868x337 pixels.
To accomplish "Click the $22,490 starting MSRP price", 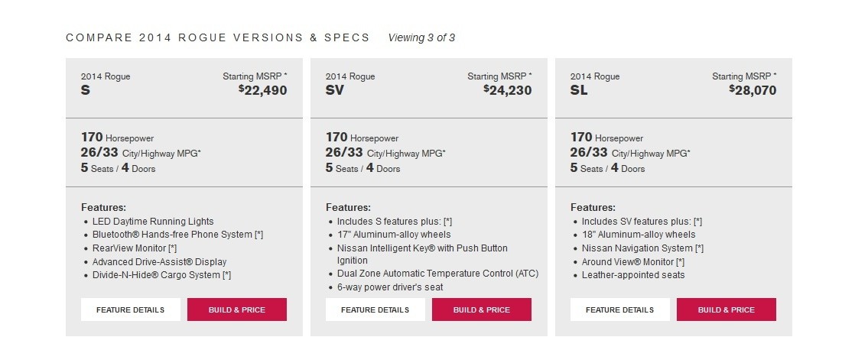I will [263, 90].
